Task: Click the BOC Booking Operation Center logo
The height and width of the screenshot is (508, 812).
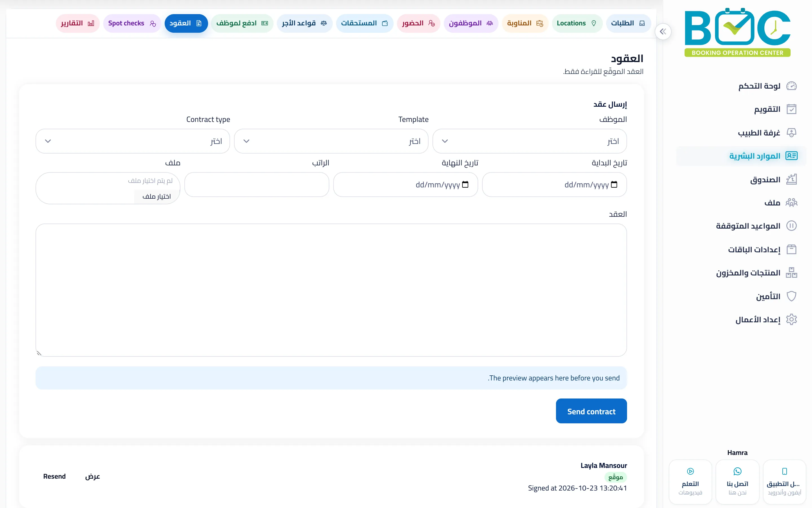Action: coord(737,32)
